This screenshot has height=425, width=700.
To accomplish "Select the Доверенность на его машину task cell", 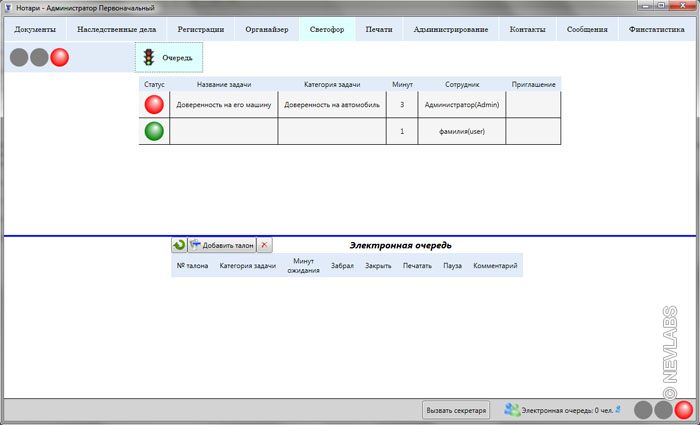I will pos(223,105).
